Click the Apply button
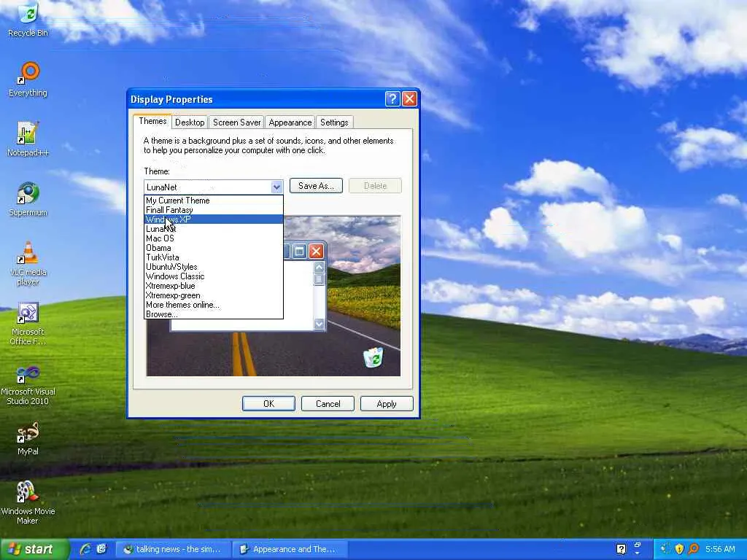Screen dimensions: 747x560 (387, 404)
